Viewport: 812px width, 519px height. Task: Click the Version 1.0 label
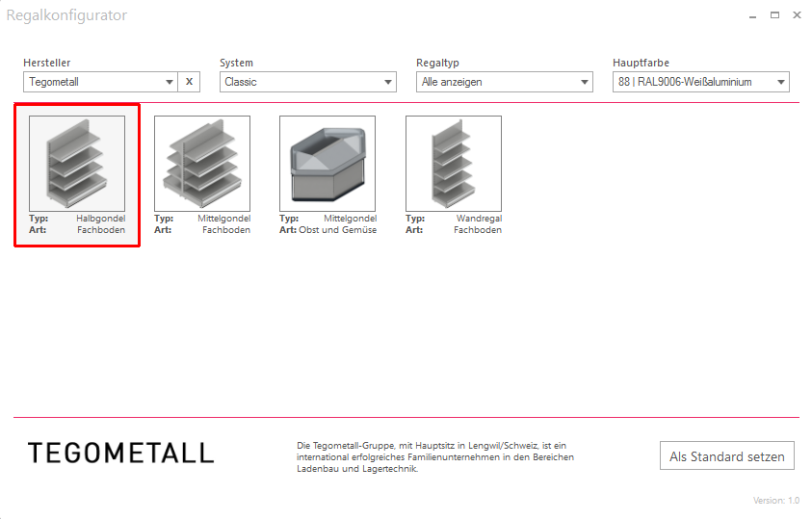775,501
